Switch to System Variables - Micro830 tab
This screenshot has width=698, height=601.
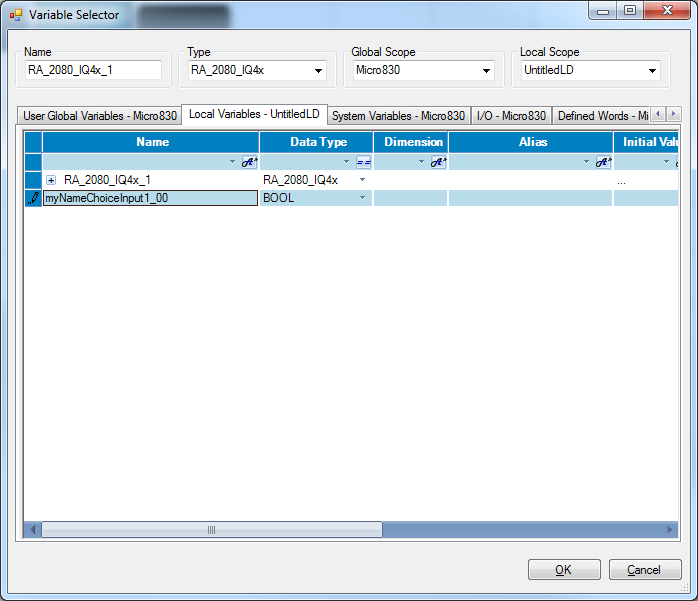tap(398, 116)
